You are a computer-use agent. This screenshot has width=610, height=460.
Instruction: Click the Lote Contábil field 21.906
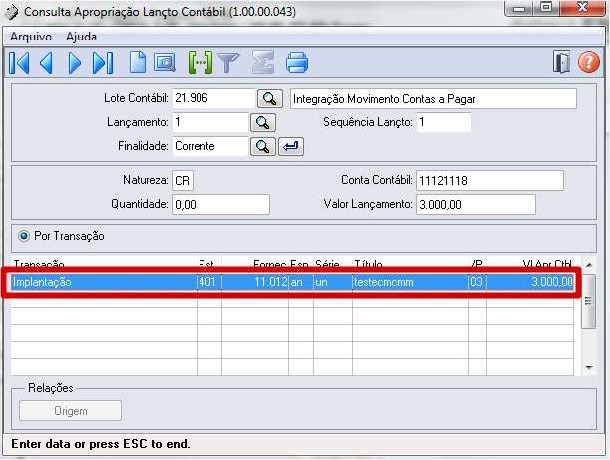pyautogui.click(x=214, y=98)
